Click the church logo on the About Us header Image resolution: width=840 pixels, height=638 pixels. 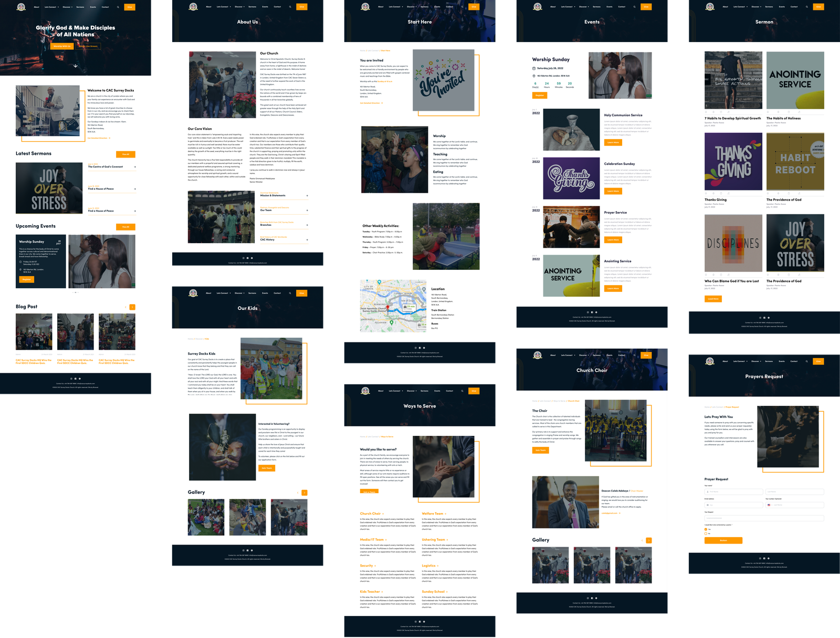click(x=193, y=7)
